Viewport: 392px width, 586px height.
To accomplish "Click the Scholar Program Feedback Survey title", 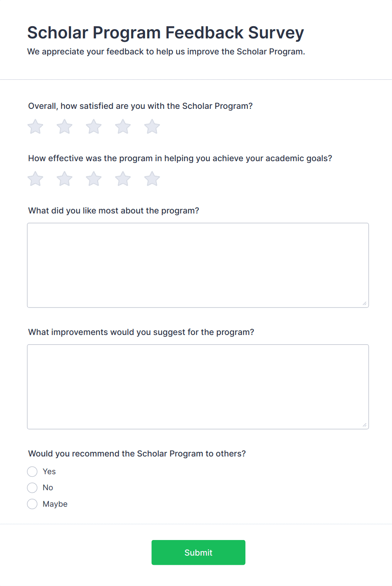I will [165, 32].
